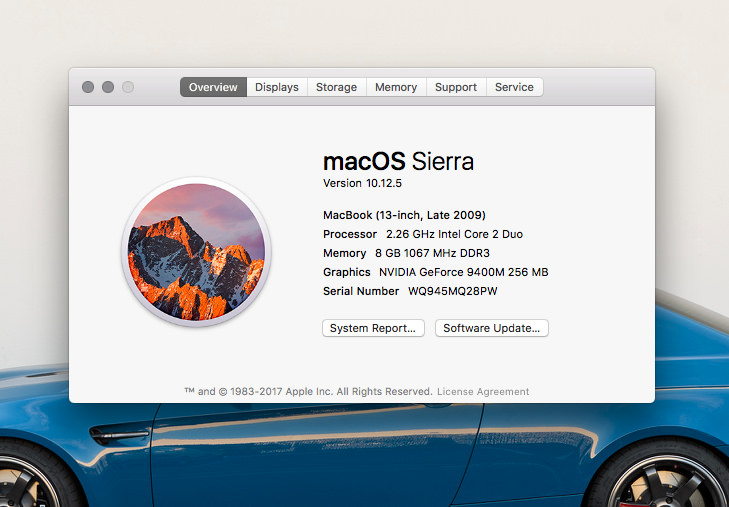Viewport: 729px width, 507px height.
Task: Launch Software Update
Action: (x=492, y=328)
